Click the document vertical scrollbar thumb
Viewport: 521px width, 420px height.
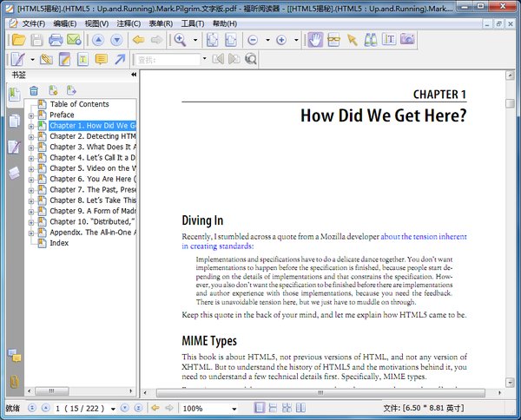[510, 103]
